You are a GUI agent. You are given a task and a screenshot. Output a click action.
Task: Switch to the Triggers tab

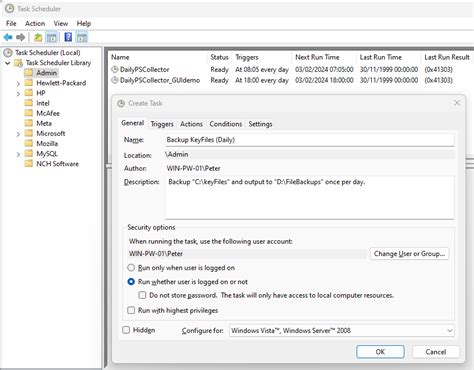coord(162,124)
